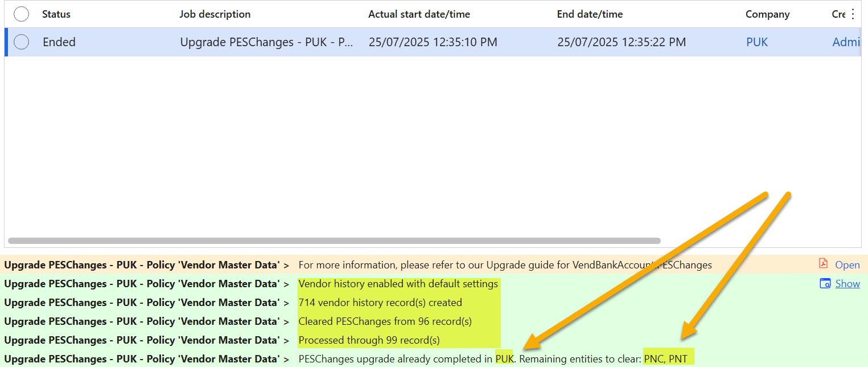
Task: Select message 'Processed through 99 record(s)'
Action: point(369,340)
